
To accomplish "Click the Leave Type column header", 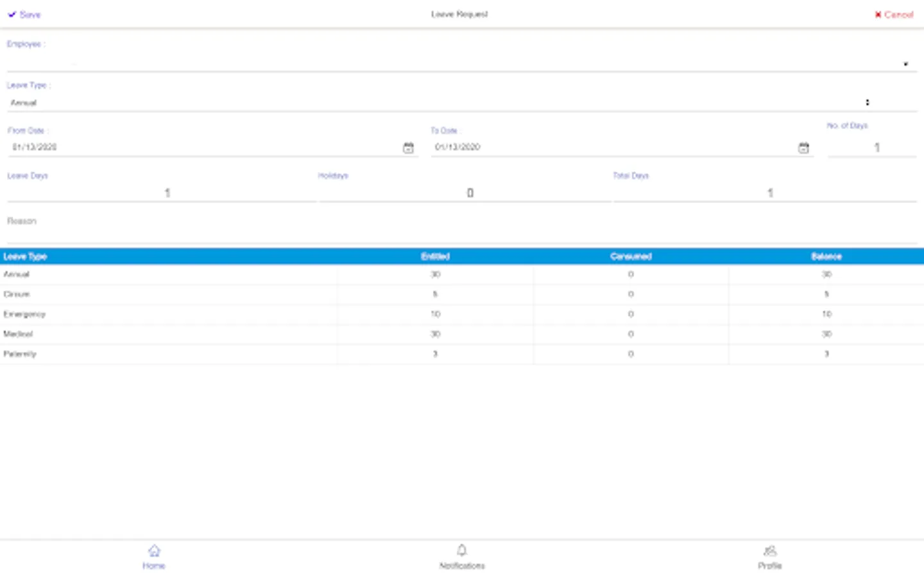I will 25,256.
